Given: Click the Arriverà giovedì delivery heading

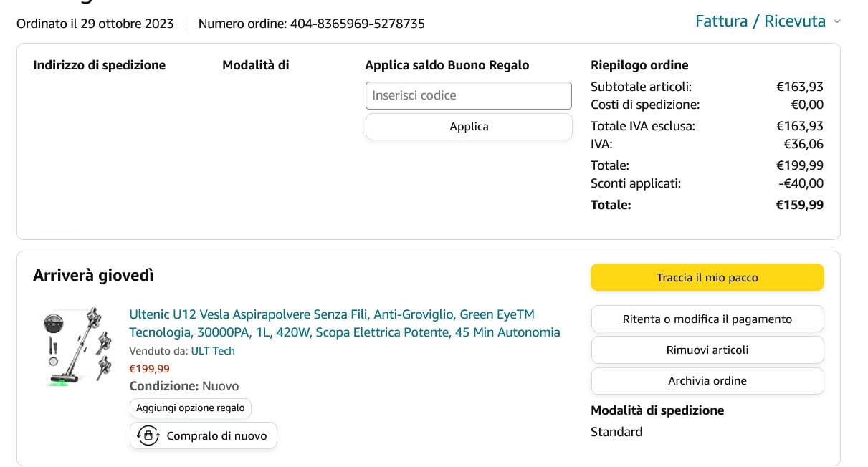Looking at the screenshot, I should pos(93,275).
